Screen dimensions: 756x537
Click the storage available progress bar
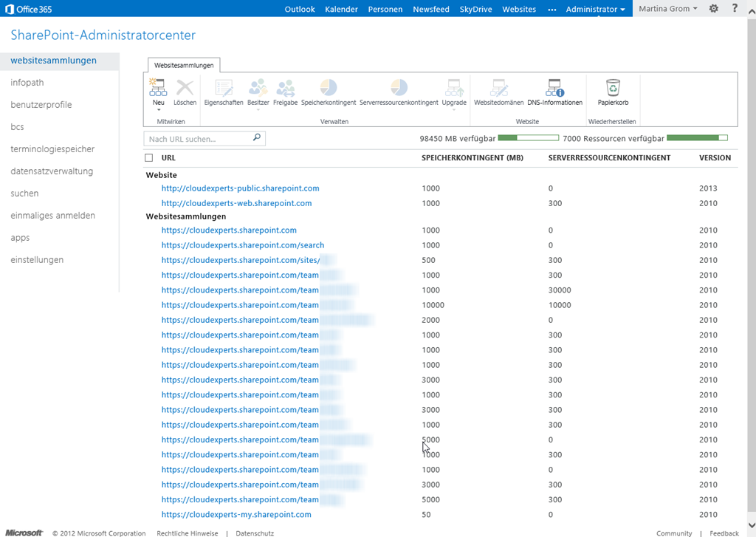[528, 138]
